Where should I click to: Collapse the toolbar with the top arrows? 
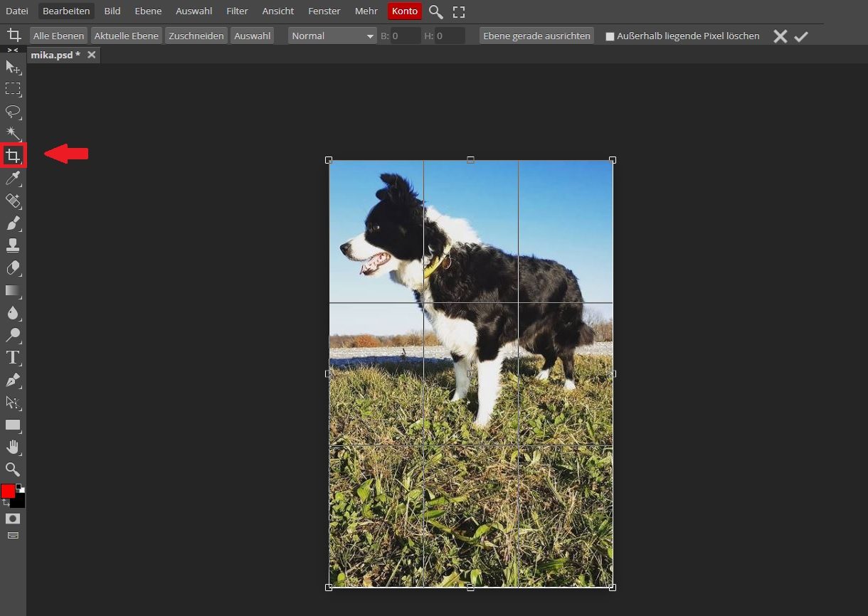point(13,50)
